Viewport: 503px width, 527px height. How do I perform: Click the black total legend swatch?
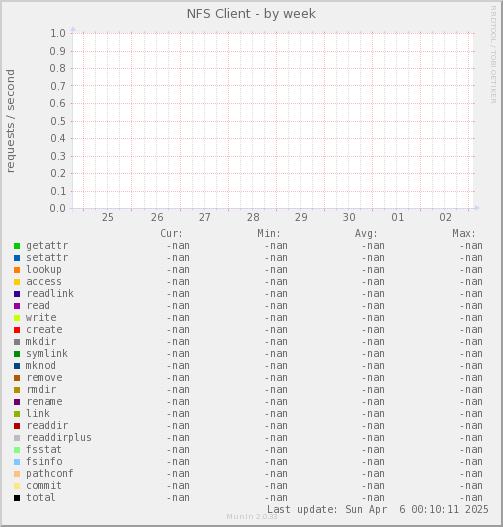(x=17, y=498)
